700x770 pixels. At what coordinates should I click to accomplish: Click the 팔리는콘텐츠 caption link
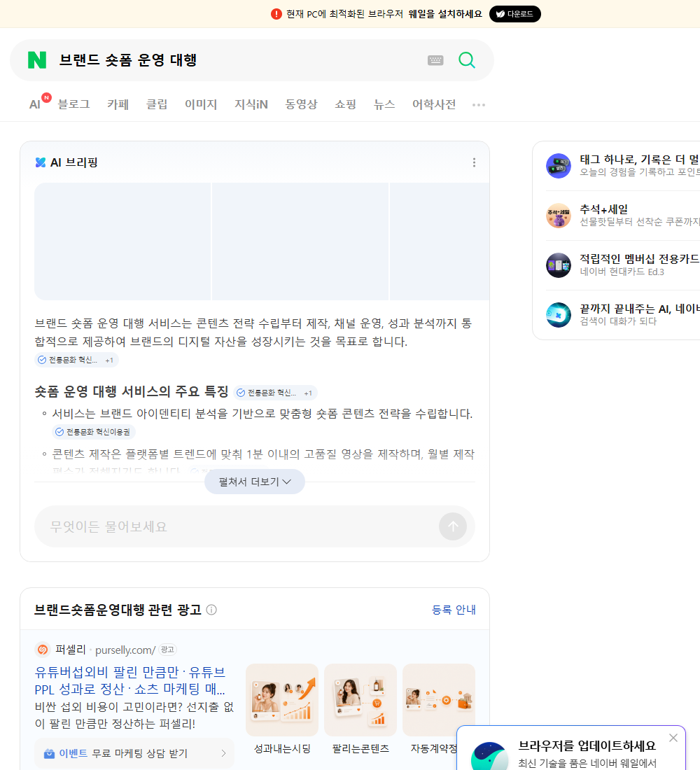tap(360, 749)
